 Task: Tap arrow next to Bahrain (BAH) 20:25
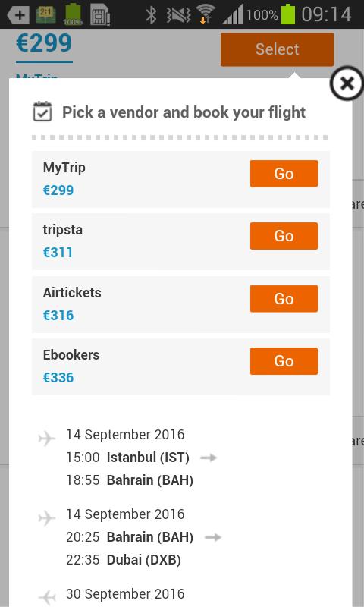(x=213, y=537)
